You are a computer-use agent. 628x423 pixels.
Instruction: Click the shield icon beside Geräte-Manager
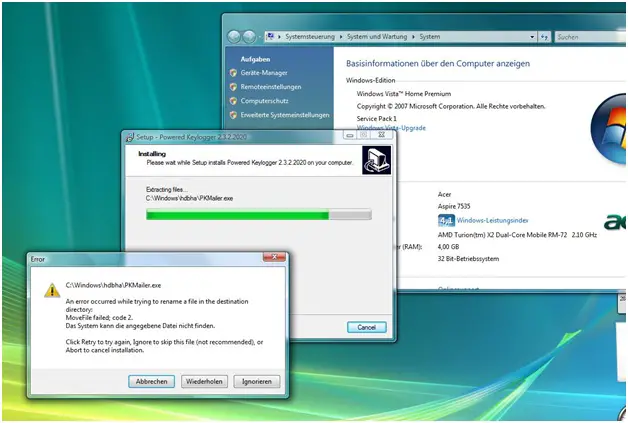[x=233, y=72]
